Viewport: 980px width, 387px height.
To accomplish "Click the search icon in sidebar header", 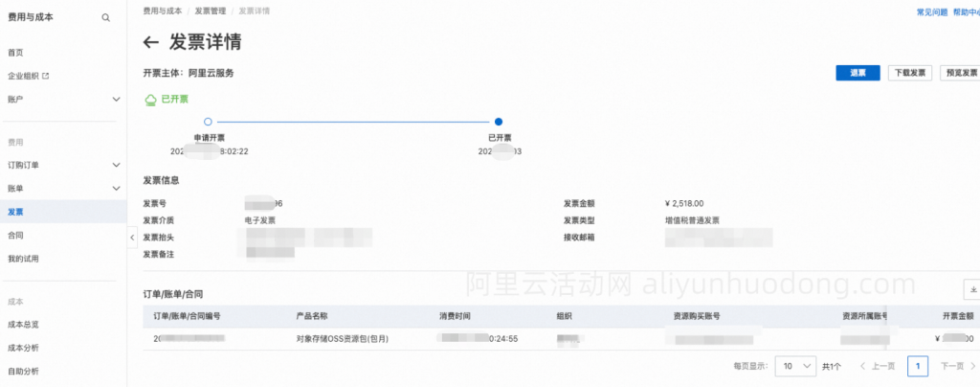I will 105,18.
